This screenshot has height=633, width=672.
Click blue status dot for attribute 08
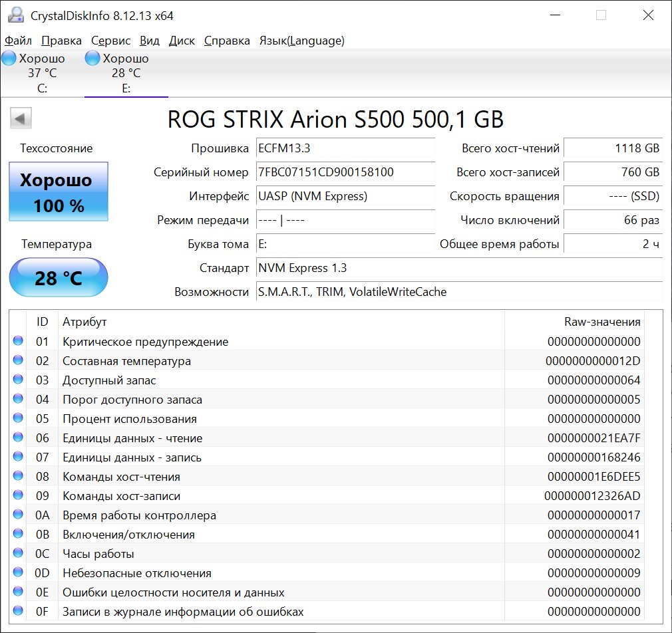pos(18,476)
